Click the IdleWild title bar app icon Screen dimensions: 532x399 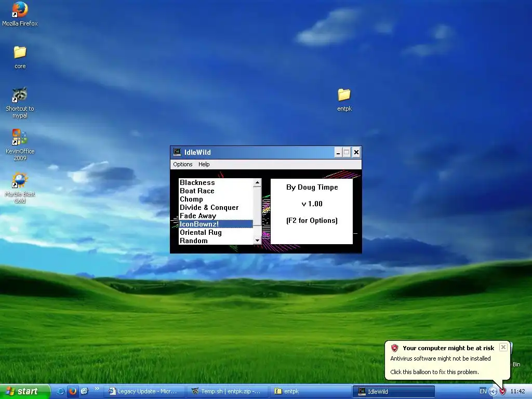click(x=177, y=152)
